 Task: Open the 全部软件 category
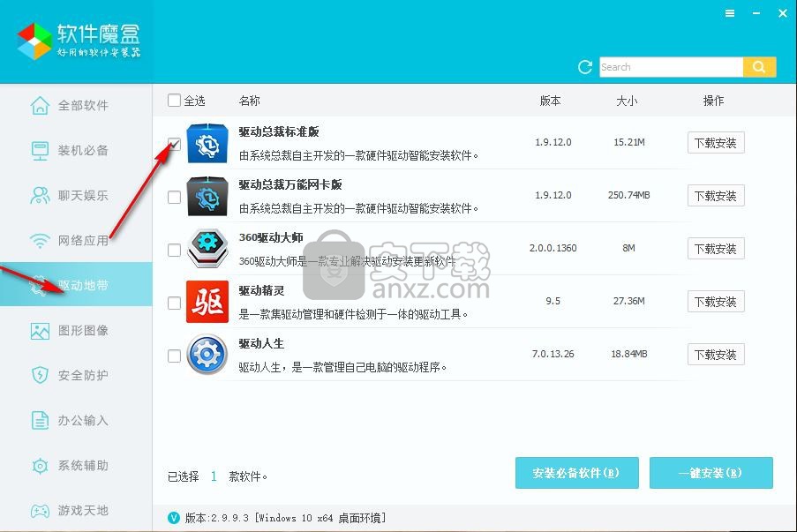[76, 106]
